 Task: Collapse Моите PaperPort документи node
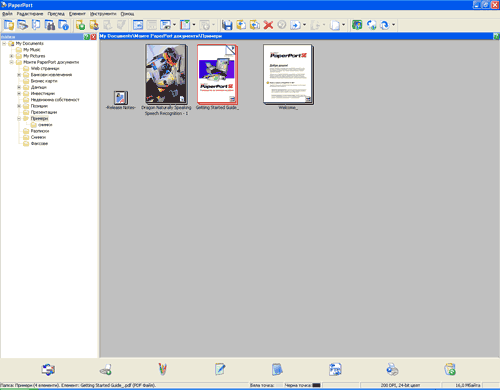pos(12,62)
